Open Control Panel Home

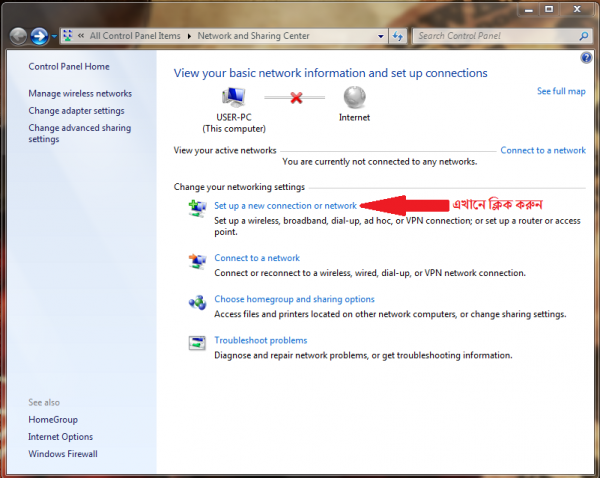click(69, 67)
